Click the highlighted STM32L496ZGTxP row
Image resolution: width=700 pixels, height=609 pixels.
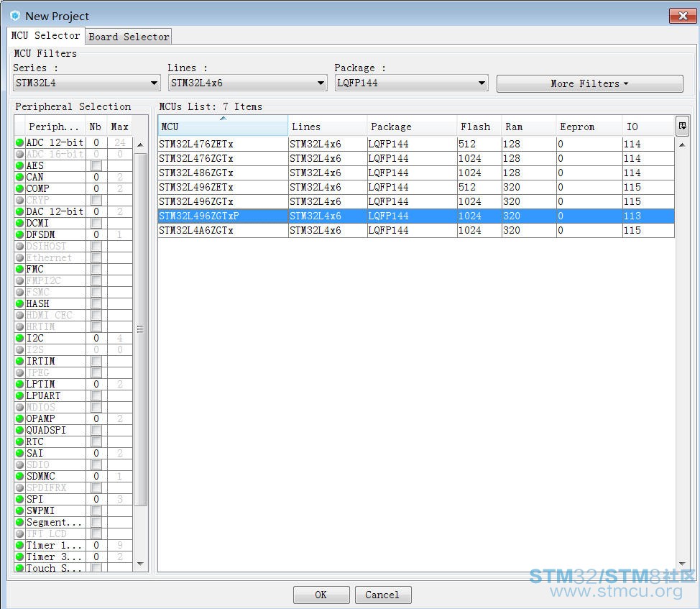point(416,216)
